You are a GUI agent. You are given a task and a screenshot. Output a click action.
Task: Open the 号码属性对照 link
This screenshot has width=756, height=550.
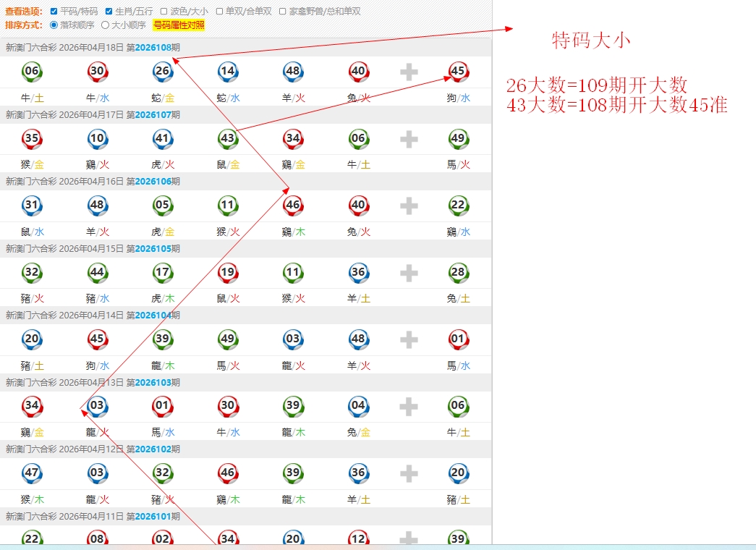[179, 25]
